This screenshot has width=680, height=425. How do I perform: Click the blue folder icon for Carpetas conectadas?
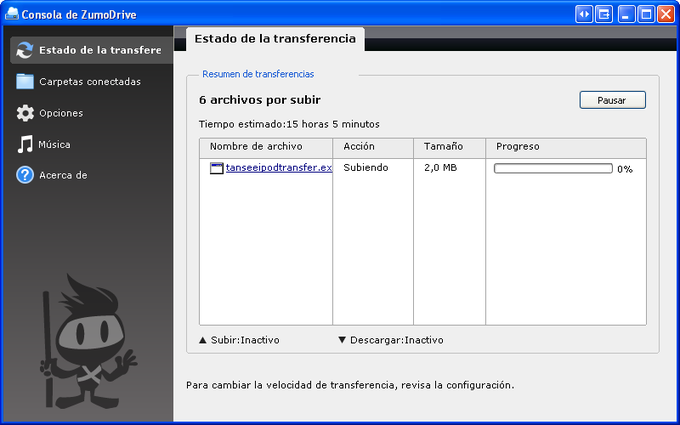(25, 81)
